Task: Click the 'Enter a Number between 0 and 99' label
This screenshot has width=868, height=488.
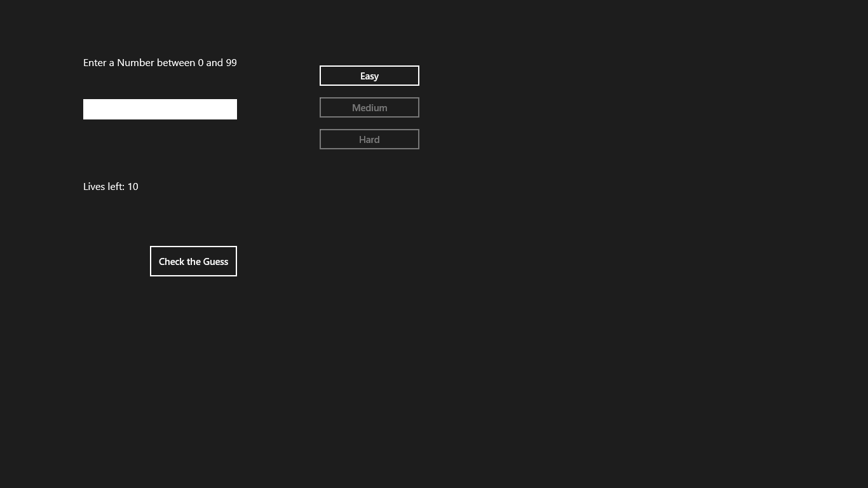Action: (159, 62)
